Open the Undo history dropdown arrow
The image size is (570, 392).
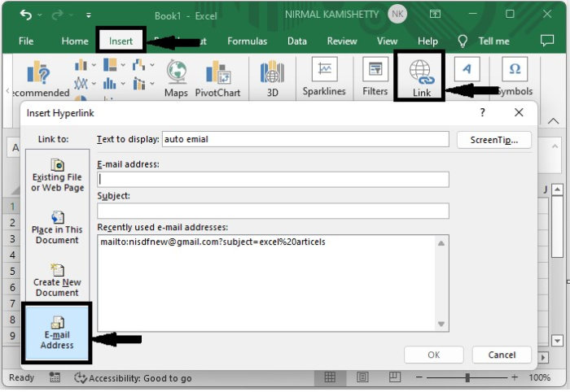40,15
